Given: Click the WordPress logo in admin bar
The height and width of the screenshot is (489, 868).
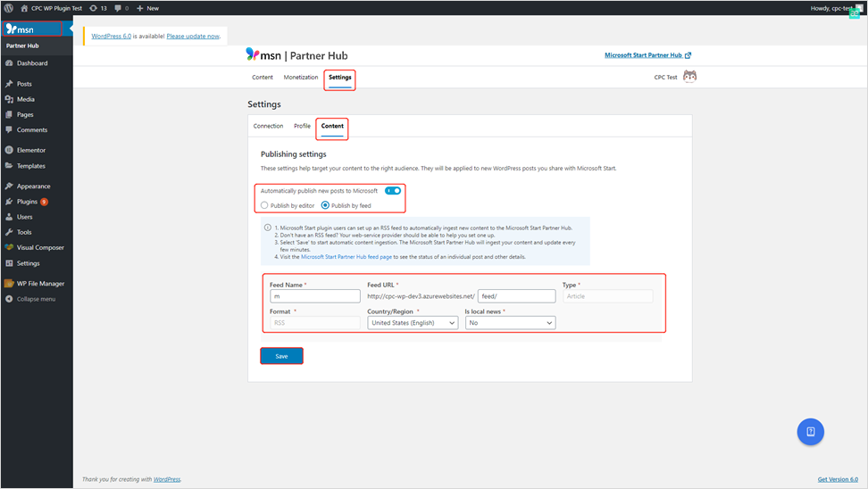Looking at the screenshot, I should [x=8, y=8].
